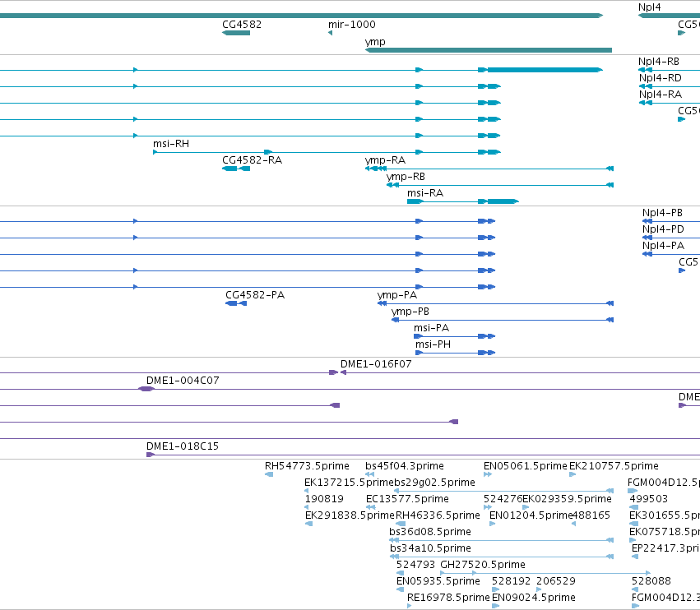700x610 pixels.
Task: Open the EN05935.5prime EST label
Action: tap(438, 582)
